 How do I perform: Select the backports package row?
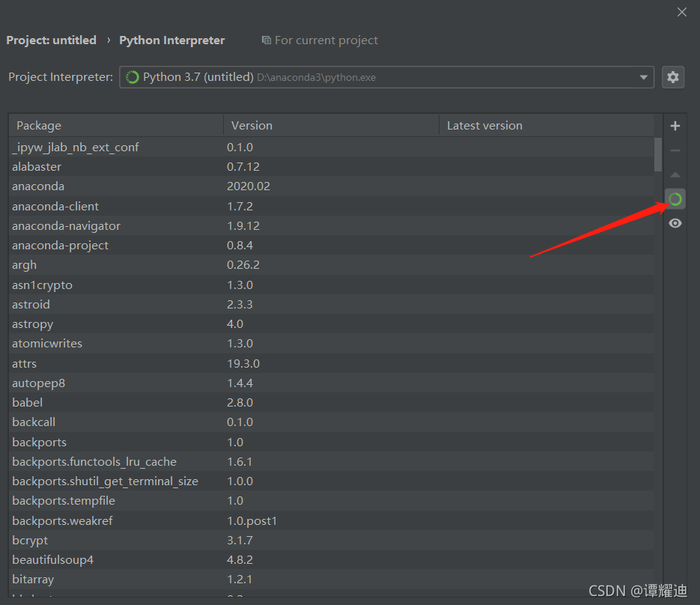coord(331,442)
